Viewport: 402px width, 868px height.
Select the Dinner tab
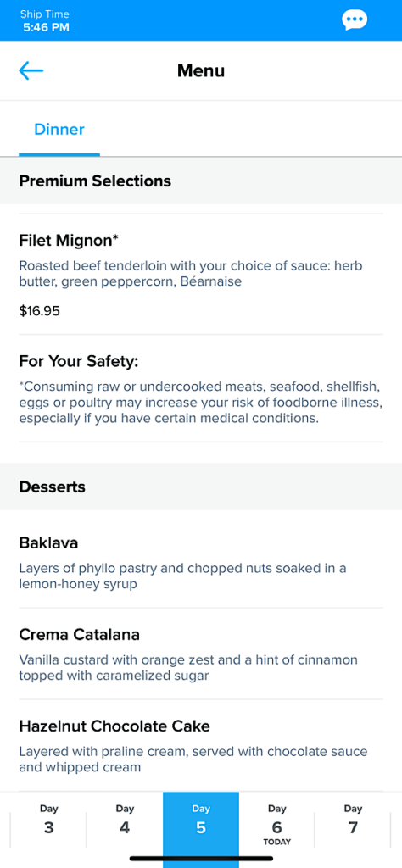point(59,130)
